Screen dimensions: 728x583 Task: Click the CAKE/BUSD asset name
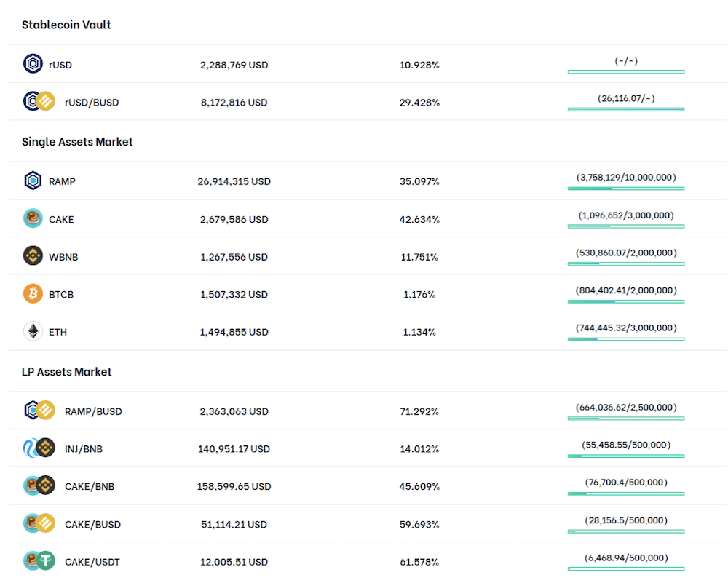92,525
